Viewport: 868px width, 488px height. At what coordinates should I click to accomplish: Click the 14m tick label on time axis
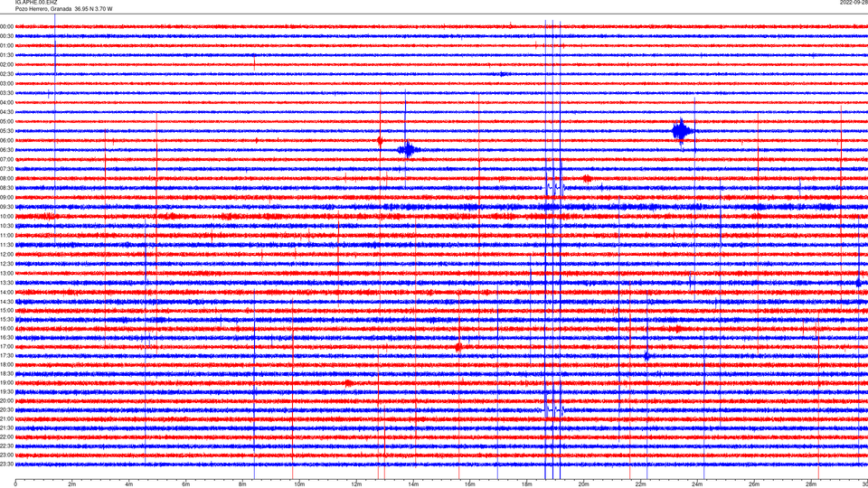coord(413,484)
